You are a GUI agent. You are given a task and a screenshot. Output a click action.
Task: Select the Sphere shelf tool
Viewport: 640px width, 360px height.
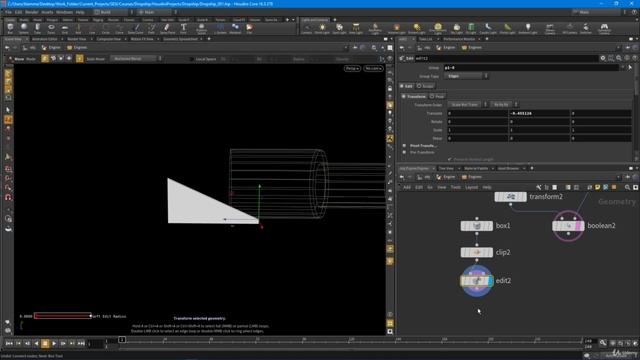pos(24,29)
